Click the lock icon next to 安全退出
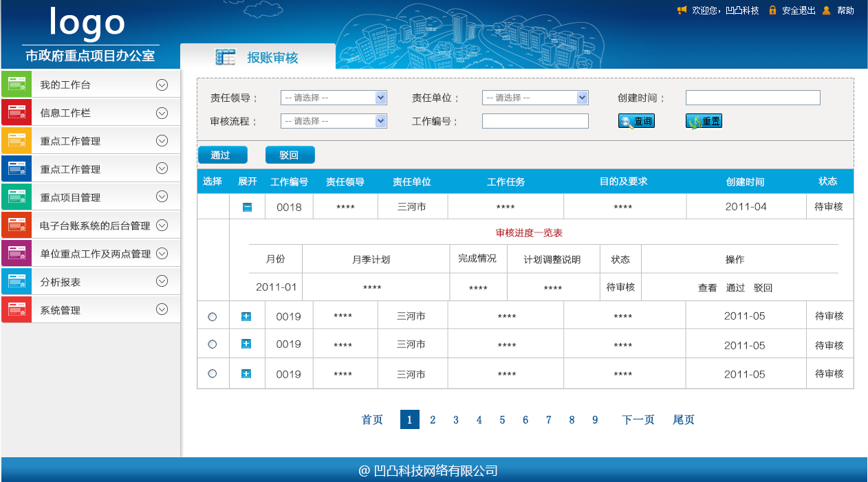This screenshot has width=868, height=482. click(x=772, y=10)
